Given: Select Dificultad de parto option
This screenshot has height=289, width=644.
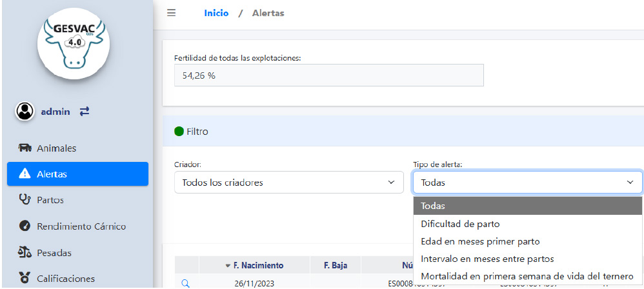Looking at the screenshot, I should (x=527, y=224).
